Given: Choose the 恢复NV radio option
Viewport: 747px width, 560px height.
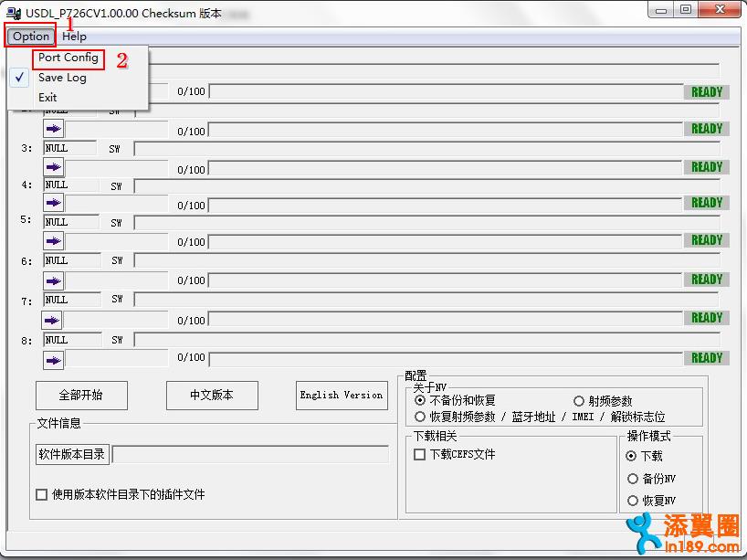Looking at the screenshot, I should click(632, 501).
